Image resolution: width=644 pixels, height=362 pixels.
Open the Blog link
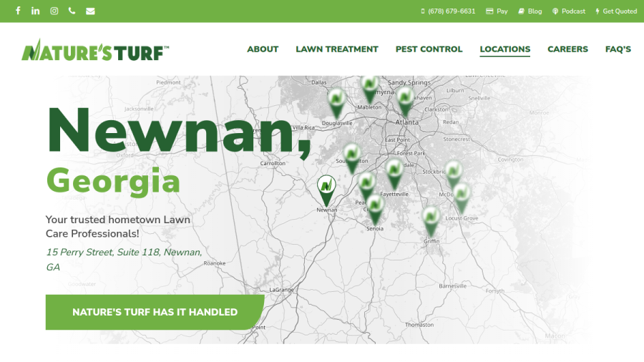click(530, 11)
